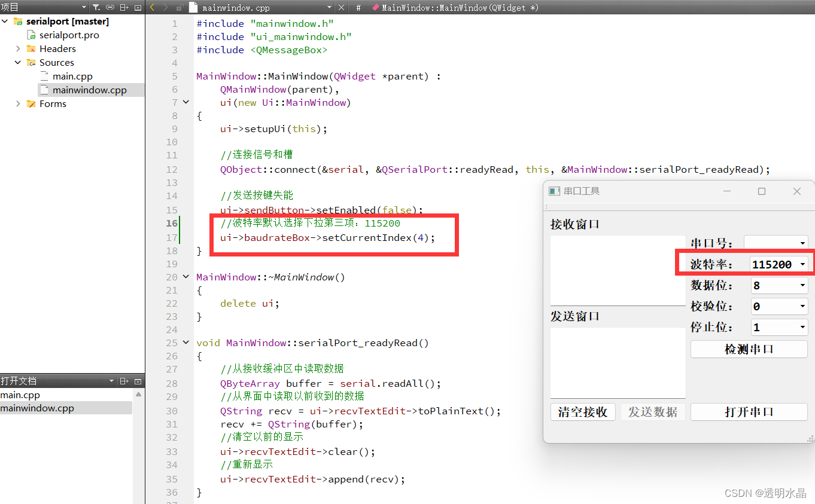Click the split icon in 打开文档 panel header
Screen dimensions: 815x504
[124, 381]
